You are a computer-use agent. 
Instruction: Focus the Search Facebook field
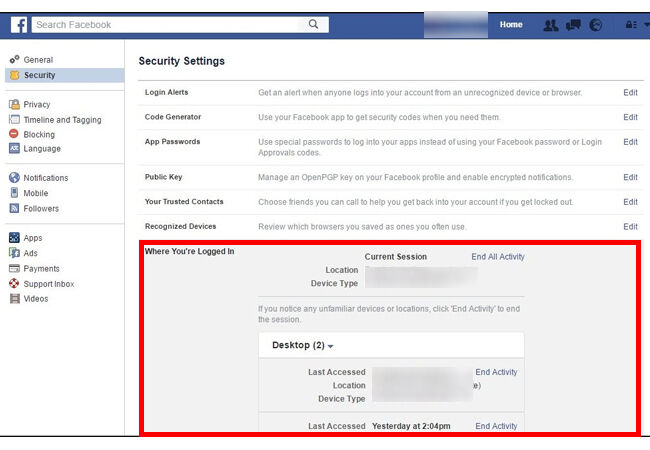166,24
